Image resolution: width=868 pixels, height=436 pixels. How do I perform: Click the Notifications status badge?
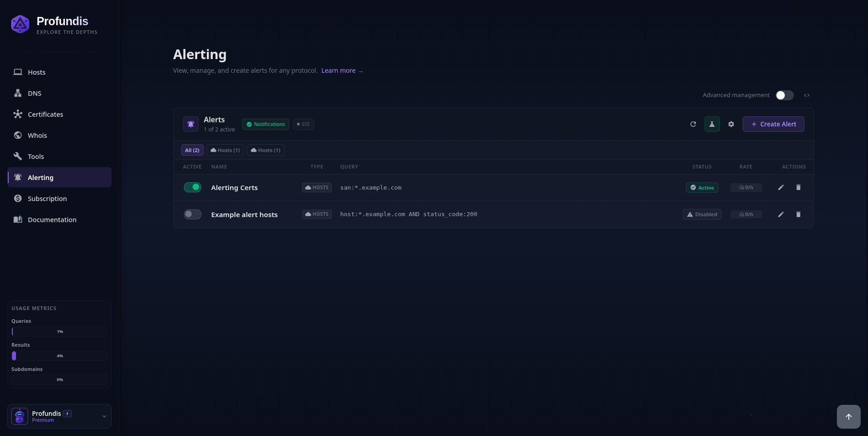265,124
